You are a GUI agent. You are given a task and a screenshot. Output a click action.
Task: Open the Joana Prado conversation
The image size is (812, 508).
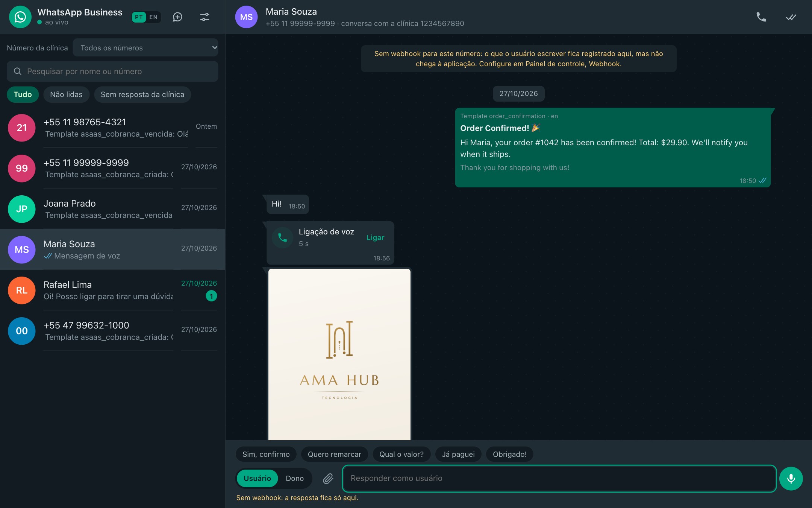[x=112, y=209]
